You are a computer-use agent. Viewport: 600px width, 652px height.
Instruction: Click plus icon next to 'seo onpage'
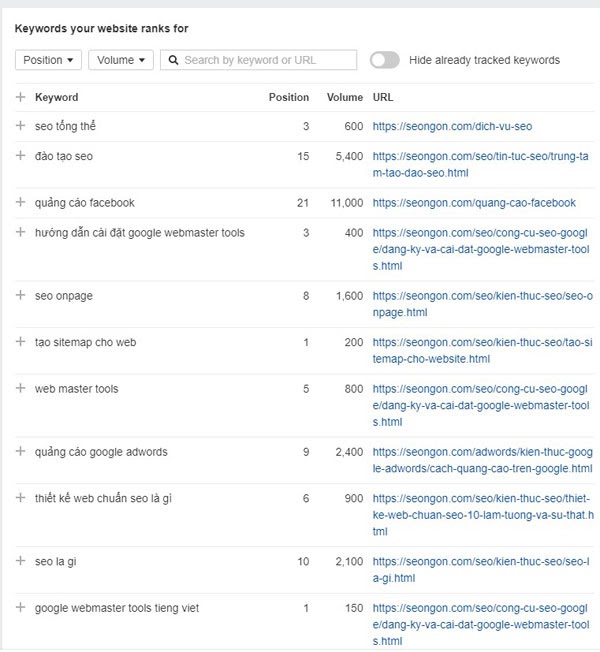pyautogui.click(x=20, y=295)
